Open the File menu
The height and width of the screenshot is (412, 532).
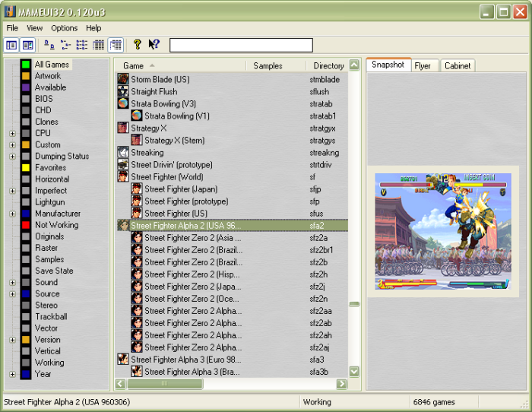click(x=12, y=28)
